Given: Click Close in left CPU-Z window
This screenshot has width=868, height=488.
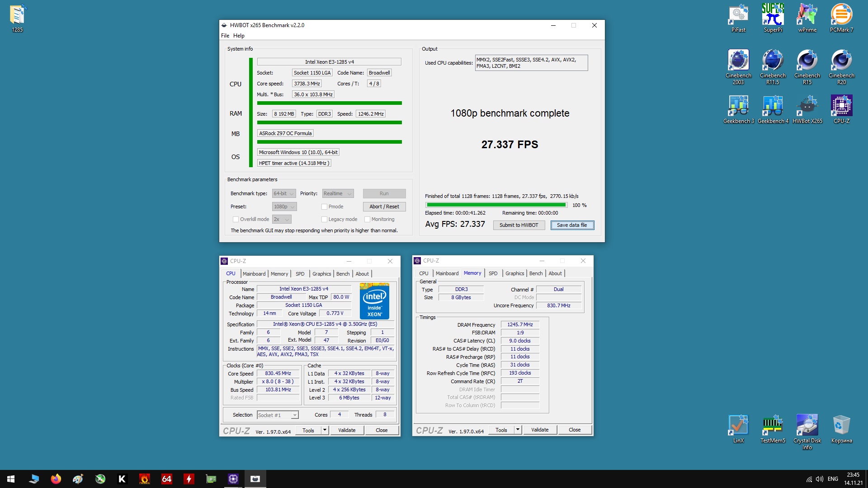Looking at the screenshot, I should point(382,430).
